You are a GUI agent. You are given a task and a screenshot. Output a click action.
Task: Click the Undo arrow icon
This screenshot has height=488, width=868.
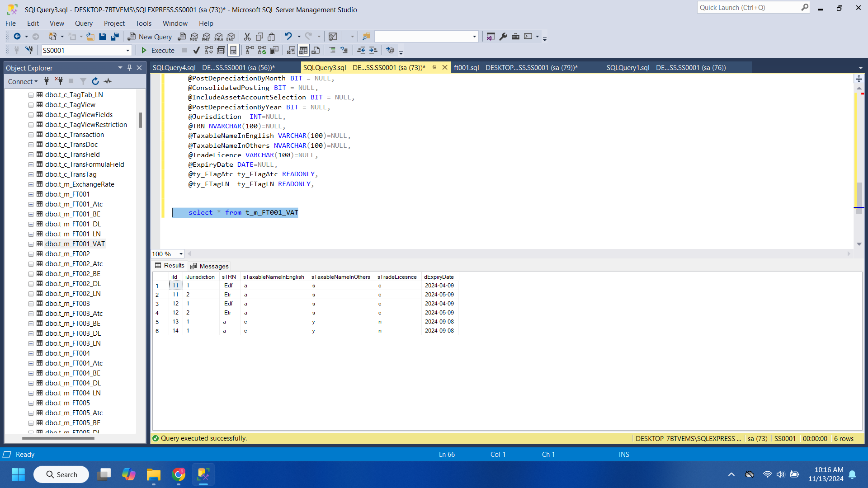point(288,37)
